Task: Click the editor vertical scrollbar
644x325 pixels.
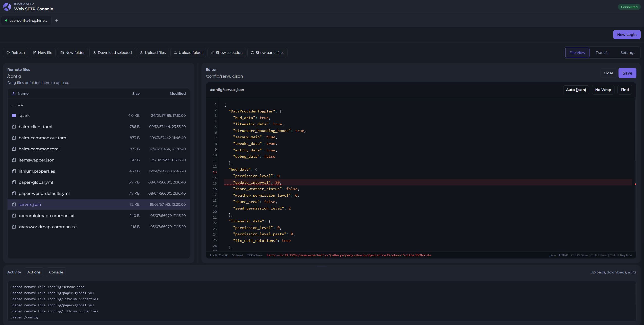Action: click(635, 131)
